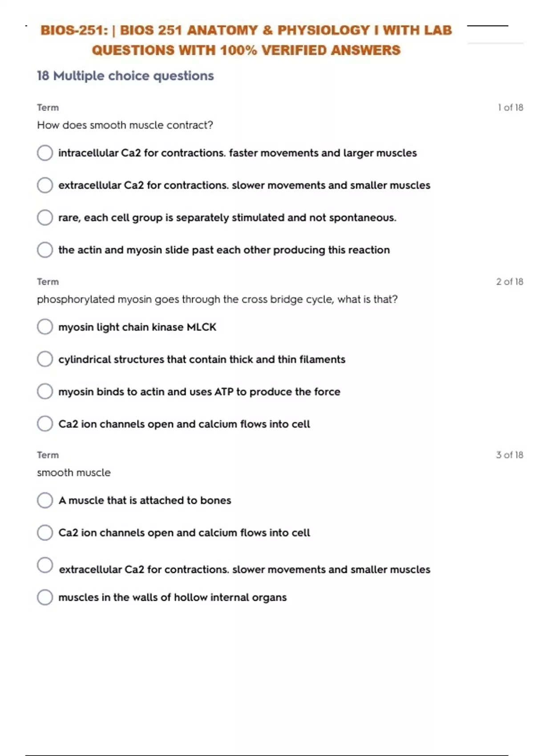Select 'myosin light chain kinase MLCK' option

click(45, 327)
